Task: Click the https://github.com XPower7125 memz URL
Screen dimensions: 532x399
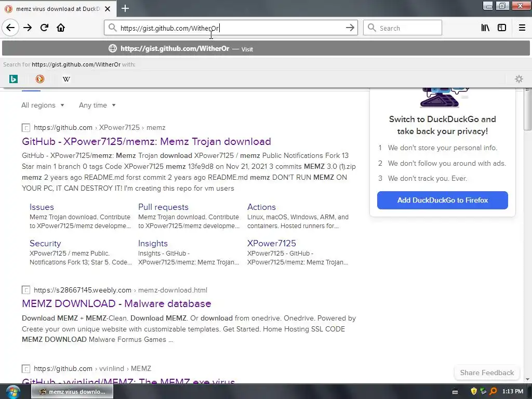Action: tap(99, 128)
